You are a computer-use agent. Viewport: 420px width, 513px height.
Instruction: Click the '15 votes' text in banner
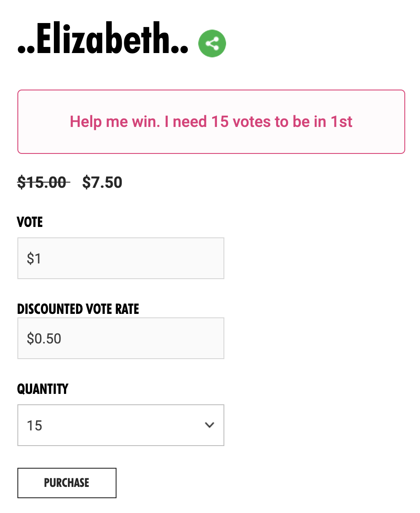[x=241, y=122]
